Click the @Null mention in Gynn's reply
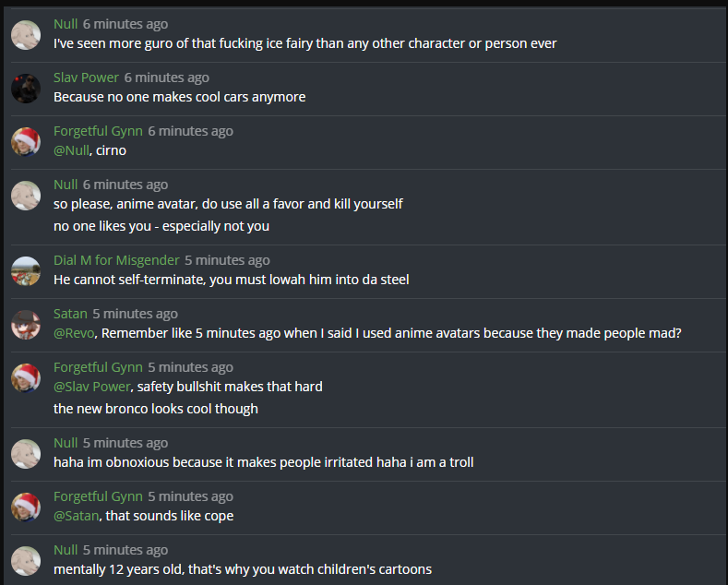 tap(71, 150)
